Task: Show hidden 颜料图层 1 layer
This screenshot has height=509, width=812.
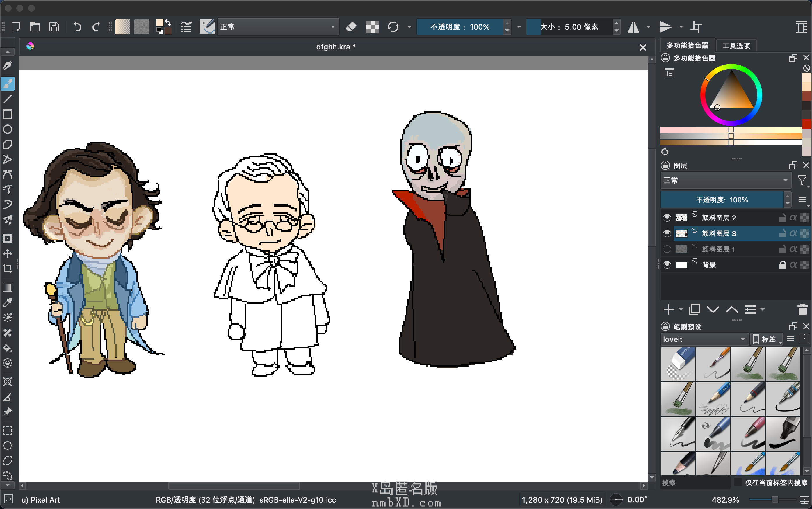Action: pos(667,250)
